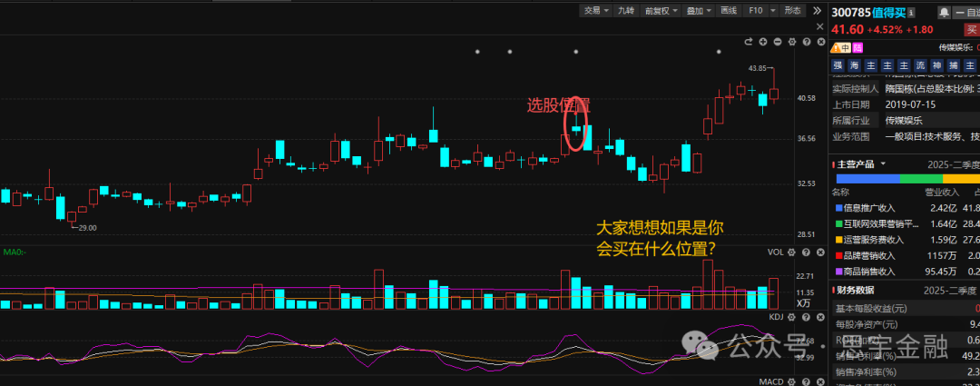This screenshot has height=386, width=980.
Task: Click the info icon beside 值得买
Action: click(911, 12)
